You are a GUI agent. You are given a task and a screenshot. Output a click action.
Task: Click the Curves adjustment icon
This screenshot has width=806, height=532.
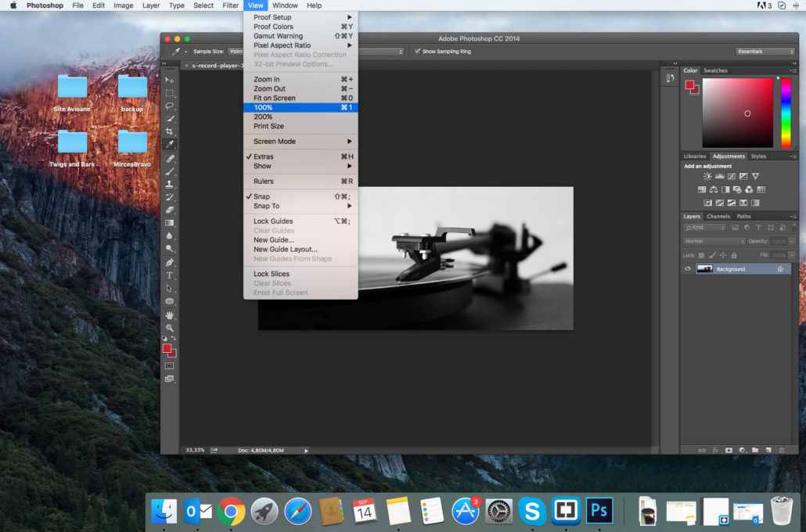coord(732,176)
